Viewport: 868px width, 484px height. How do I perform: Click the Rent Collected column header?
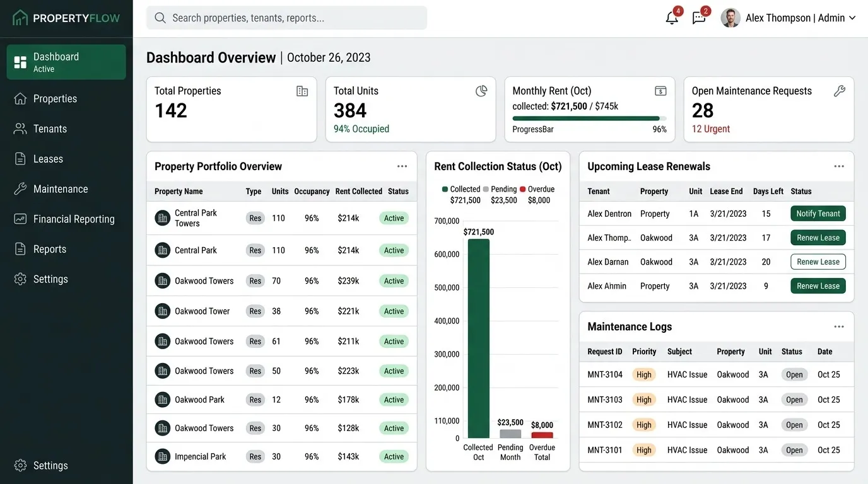(x=359, y=192)
